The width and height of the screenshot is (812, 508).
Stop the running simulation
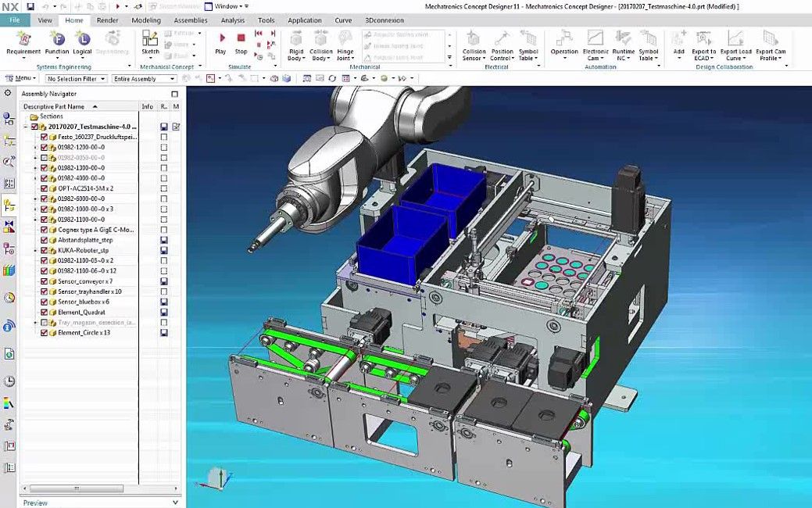tap(241, 42)
